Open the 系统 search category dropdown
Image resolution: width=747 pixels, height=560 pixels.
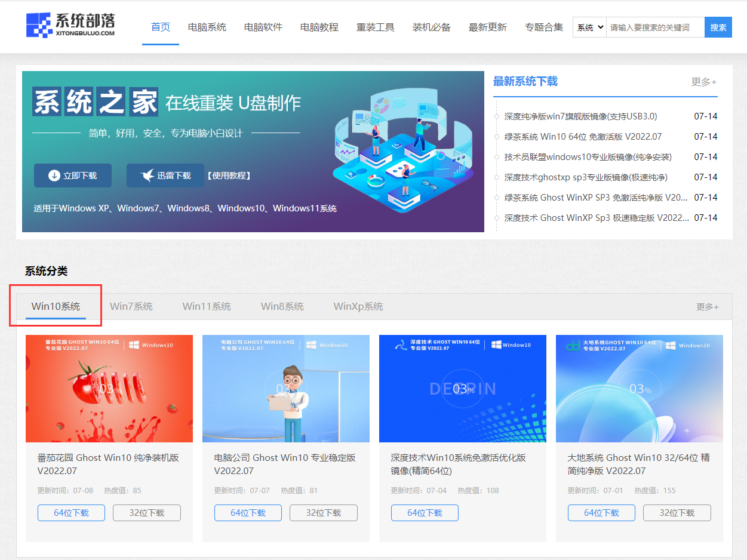[589, 27]
